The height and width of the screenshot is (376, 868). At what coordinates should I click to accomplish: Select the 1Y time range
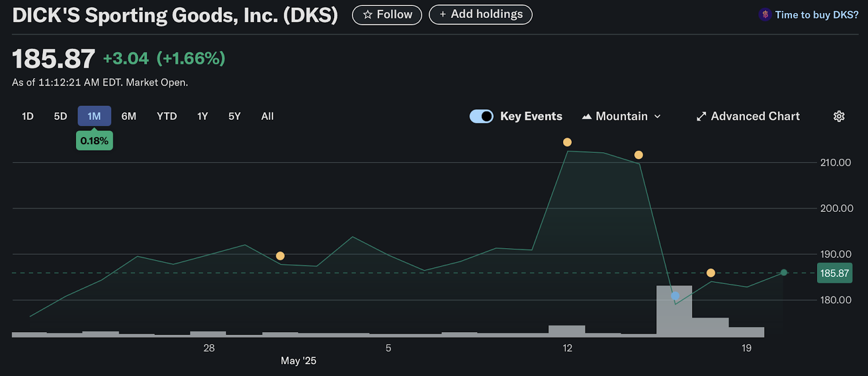click(202, 116)
